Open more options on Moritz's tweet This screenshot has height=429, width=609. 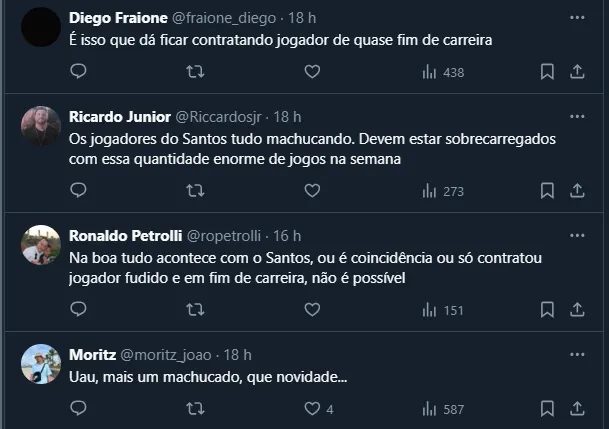click(577, 354)
